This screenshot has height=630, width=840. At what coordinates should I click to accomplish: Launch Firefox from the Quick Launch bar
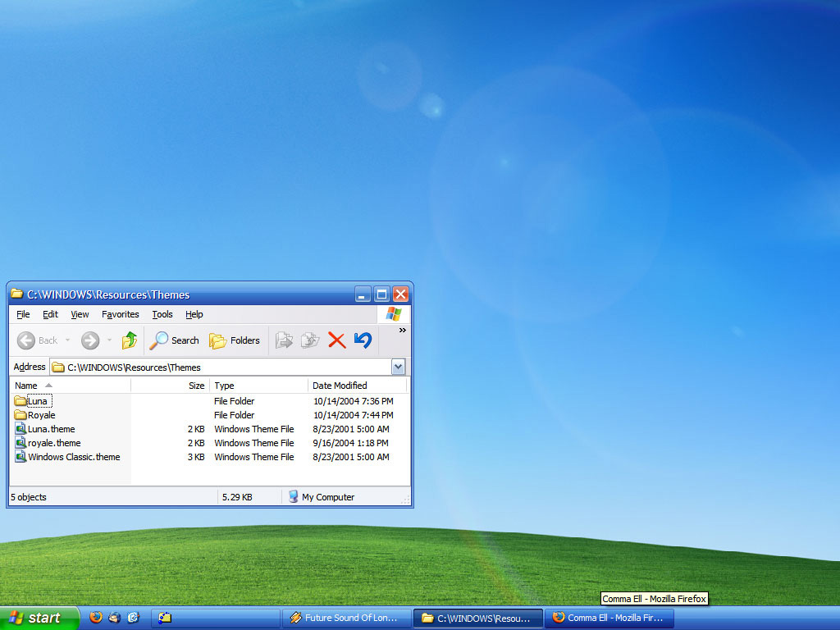click(x=96, y=618)
